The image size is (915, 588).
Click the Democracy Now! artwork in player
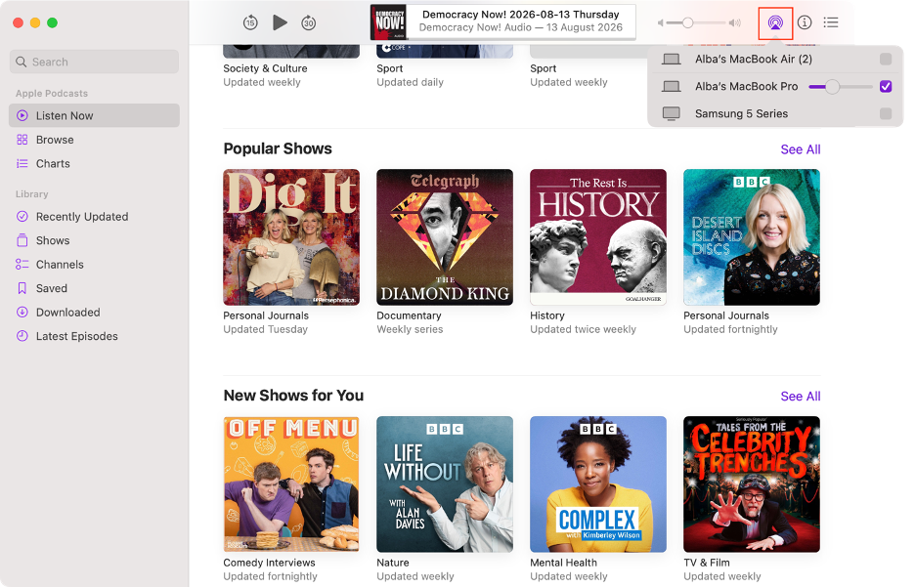pyautogui.click(x=389, y=22)
